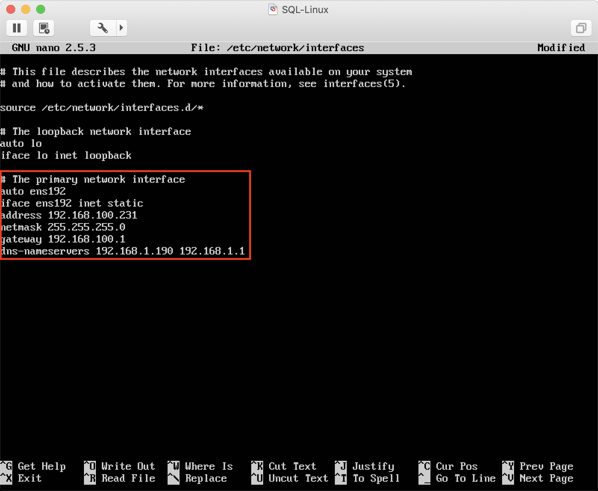
Task: Click the SQL-Linux window title icon
Action: pos(273,9)
